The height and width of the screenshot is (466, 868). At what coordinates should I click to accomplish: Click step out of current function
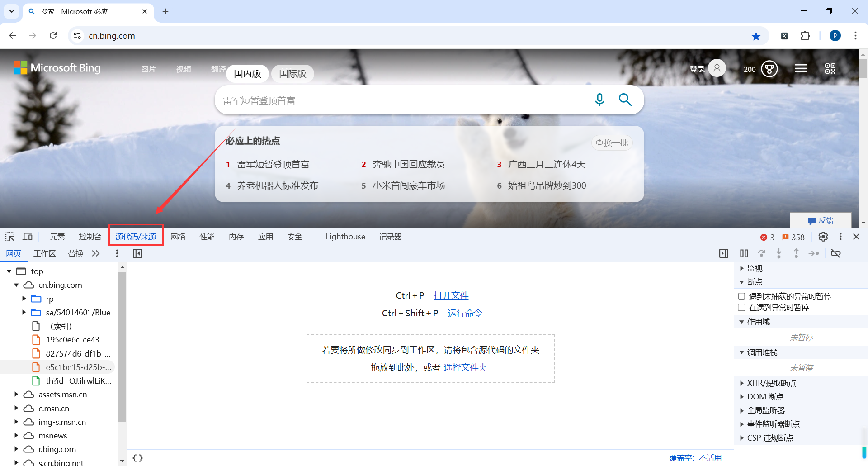coord(796,253)
